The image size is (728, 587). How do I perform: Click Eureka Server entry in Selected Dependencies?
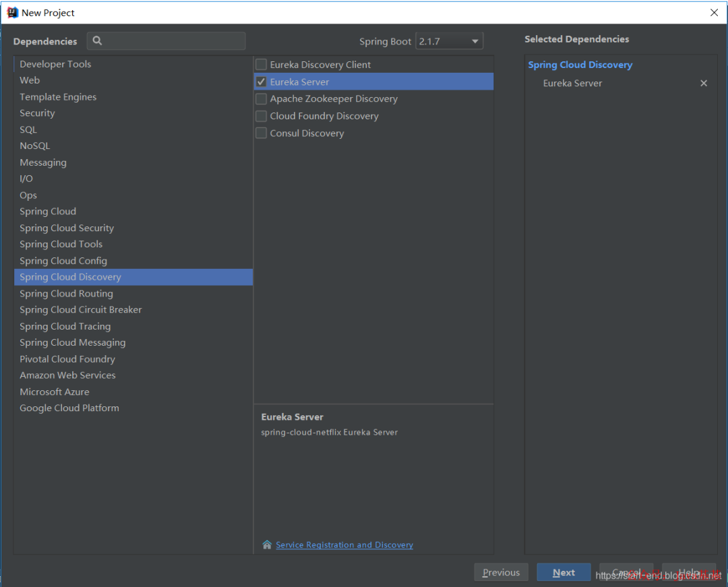tap(572, 83)
